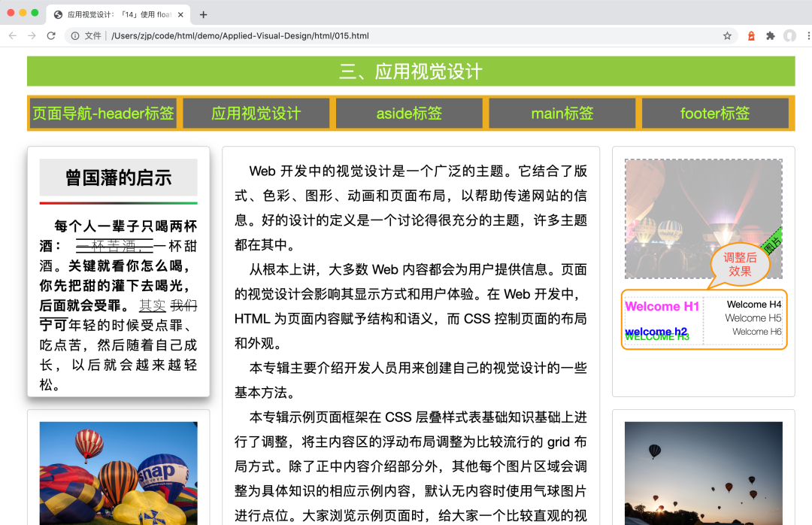Reload the current page
The image size is (812, 525).
51,36
